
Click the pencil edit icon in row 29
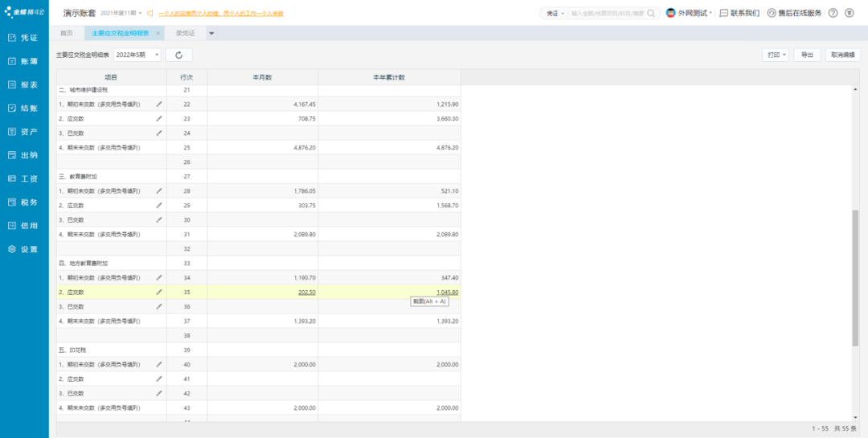pos(159,205)
